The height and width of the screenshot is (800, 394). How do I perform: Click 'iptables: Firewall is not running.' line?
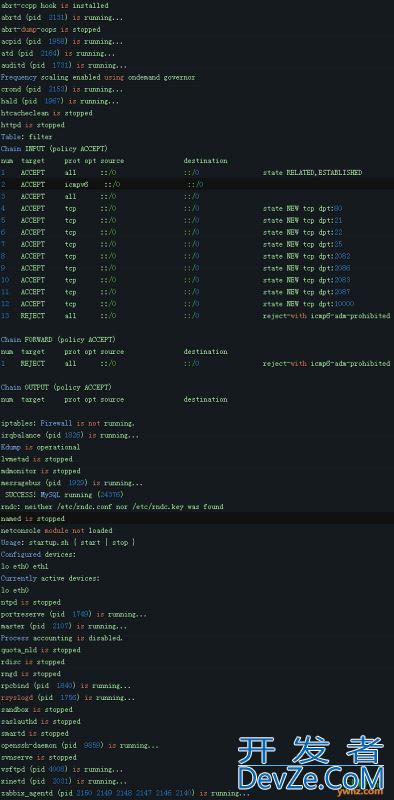click(68, 423)
